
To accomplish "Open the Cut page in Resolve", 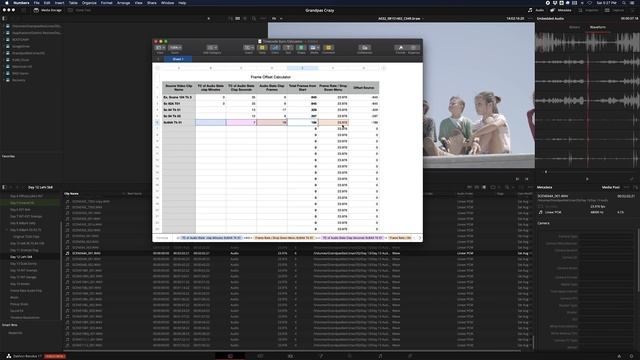I will (260, 356).
